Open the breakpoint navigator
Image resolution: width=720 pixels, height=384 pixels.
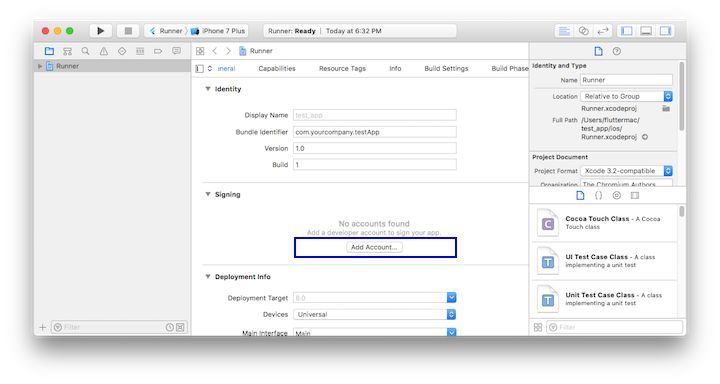tap(158, 51)
